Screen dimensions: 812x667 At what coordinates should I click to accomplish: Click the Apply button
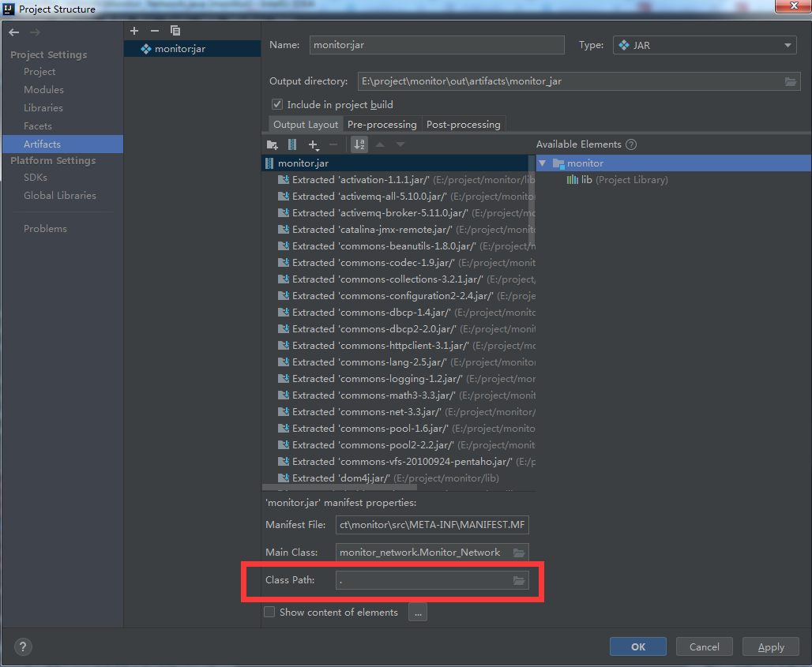pyautogui.click(x=771, y=646)
